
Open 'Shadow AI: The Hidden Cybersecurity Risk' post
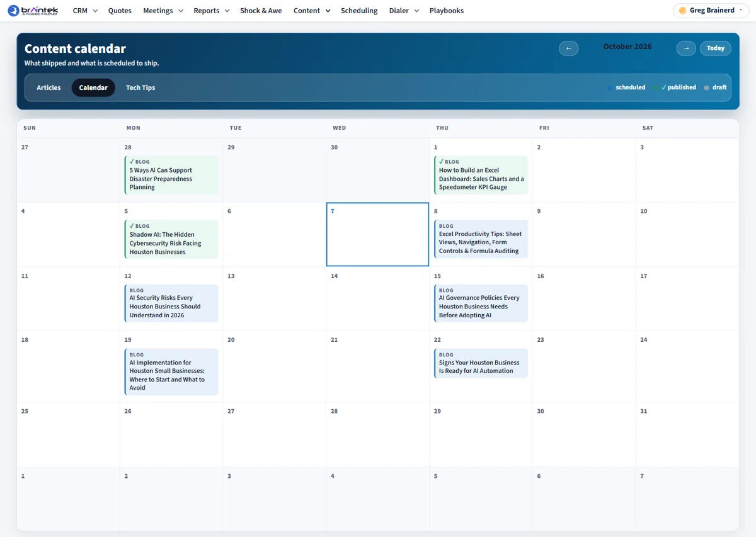171,239
